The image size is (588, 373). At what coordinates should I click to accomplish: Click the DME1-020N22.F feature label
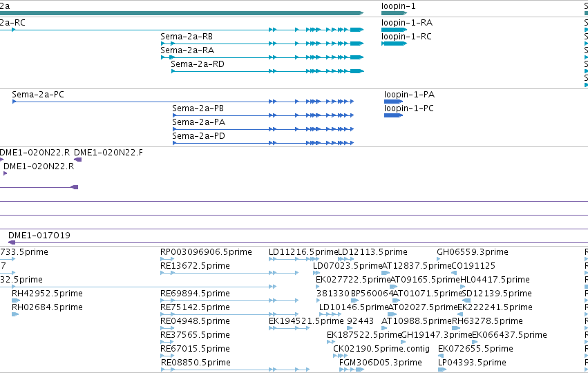coord(108,153)
